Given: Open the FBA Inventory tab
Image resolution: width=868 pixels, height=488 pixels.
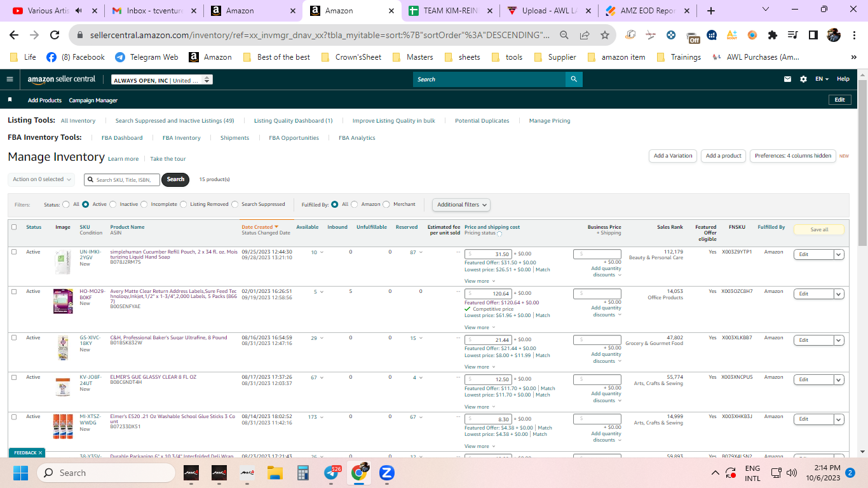Looking at the screenshot, I should 181,138.
